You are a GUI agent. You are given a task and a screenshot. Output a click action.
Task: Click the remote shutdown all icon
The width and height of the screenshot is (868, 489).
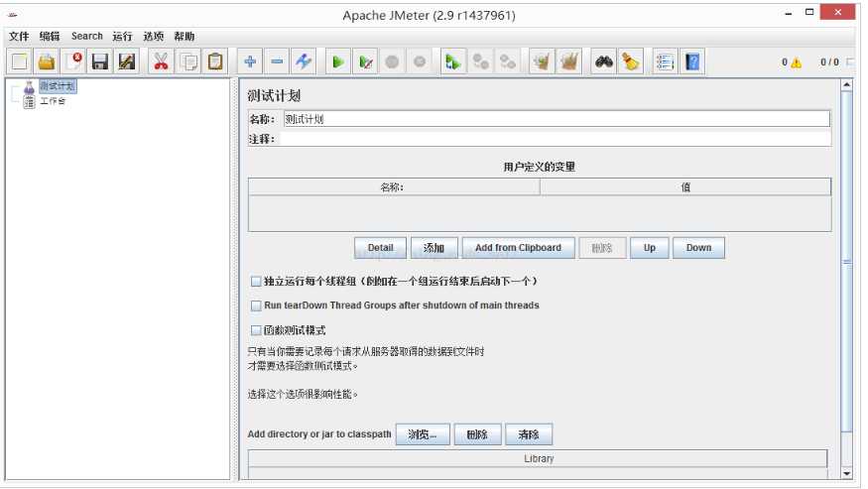coord(508,61)
